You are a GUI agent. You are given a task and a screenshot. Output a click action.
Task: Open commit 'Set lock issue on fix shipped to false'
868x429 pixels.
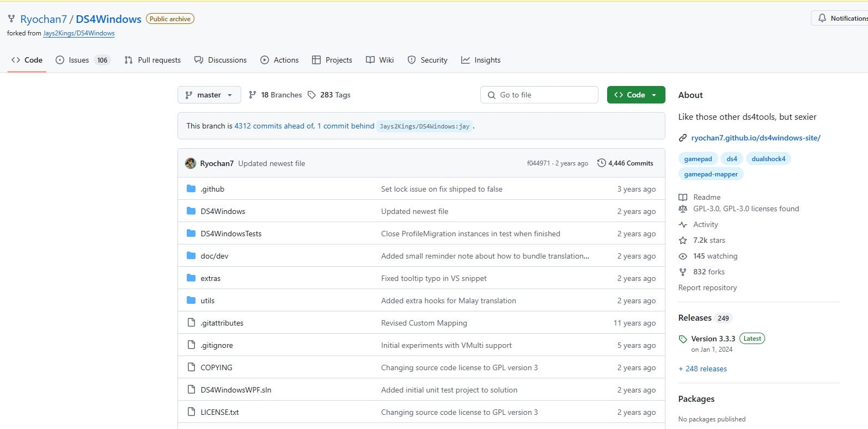pyautogui.click(x=442, y=189)
